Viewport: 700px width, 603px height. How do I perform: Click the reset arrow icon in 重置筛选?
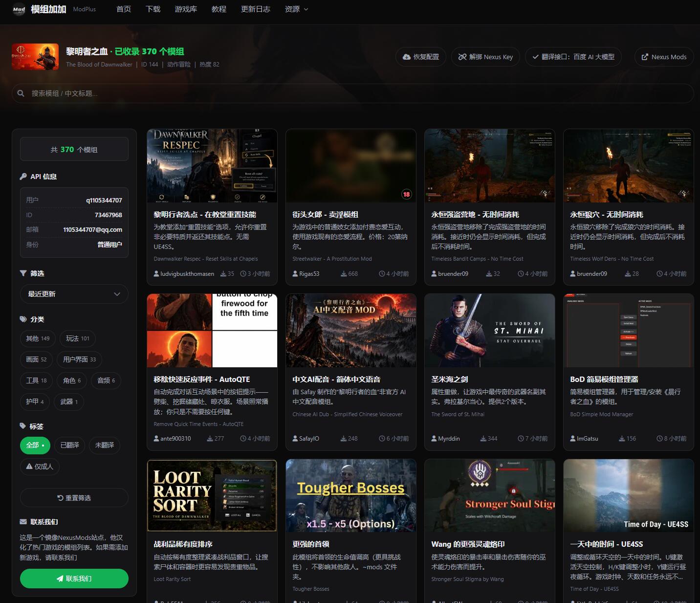(61, 498)
